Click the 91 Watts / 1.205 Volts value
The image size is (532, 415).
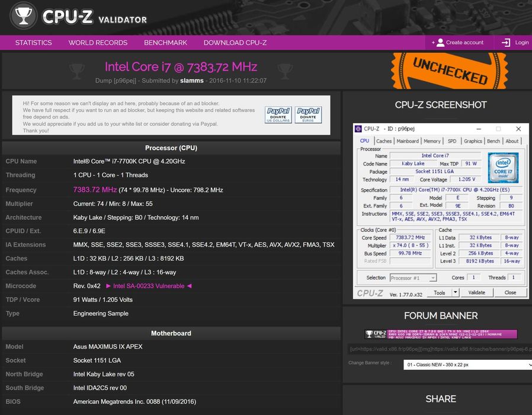click(103, 299)
